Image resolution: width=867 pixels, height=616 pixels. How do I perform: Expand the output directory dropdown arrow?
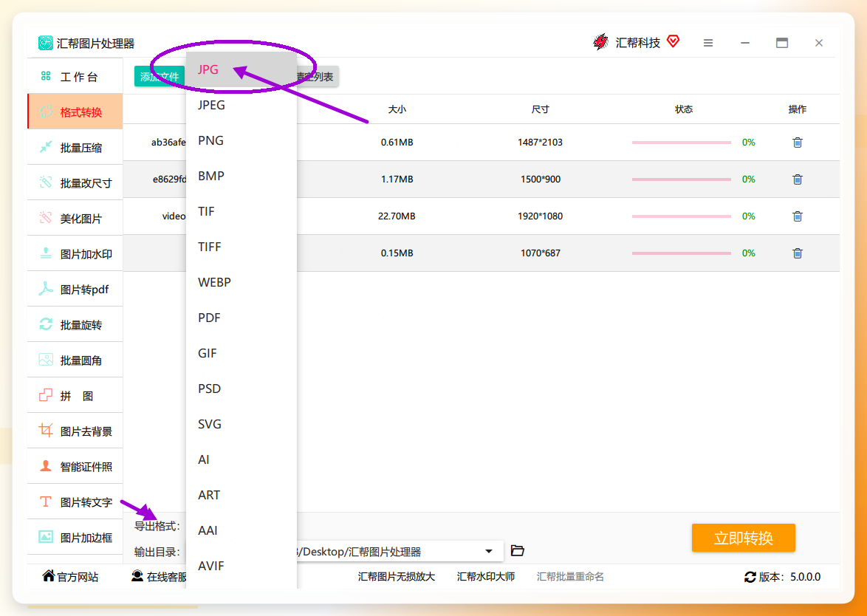pyautogui.click(x=489, y=552)
